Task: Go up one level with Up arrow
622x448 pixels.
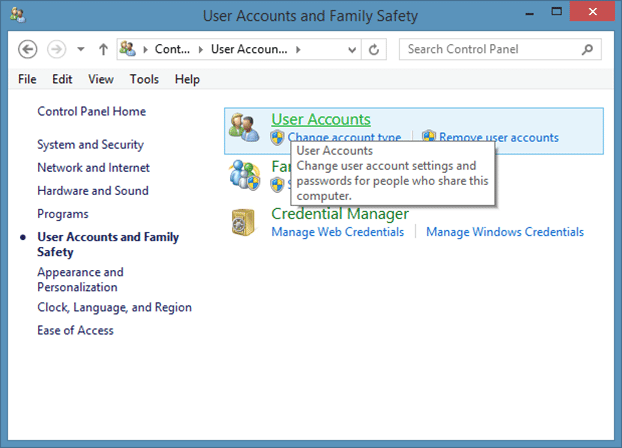Action: 103,50
